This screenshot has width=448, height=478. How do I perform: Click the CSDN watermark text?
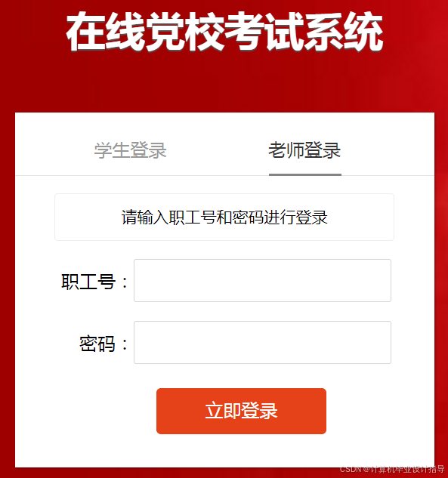392,469
